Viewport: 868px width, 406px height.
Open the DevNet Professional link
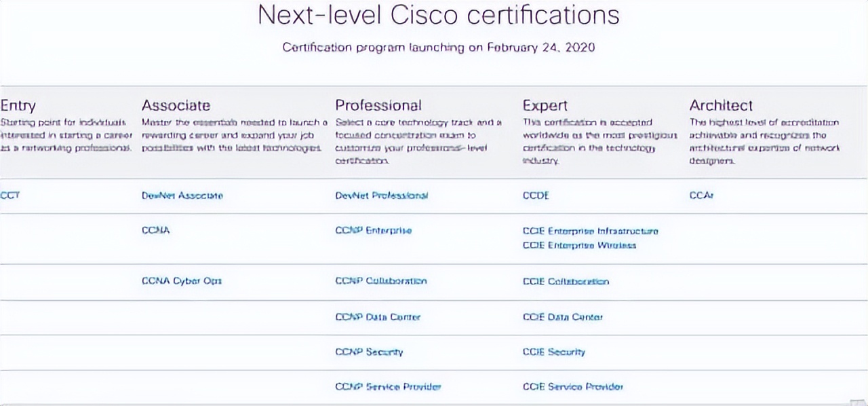pyautogui.click(x=381, y=196)
